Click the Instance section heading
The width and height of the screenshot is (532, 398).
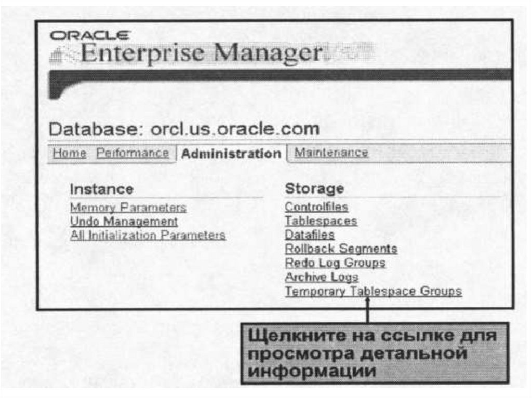click(101, 189)
